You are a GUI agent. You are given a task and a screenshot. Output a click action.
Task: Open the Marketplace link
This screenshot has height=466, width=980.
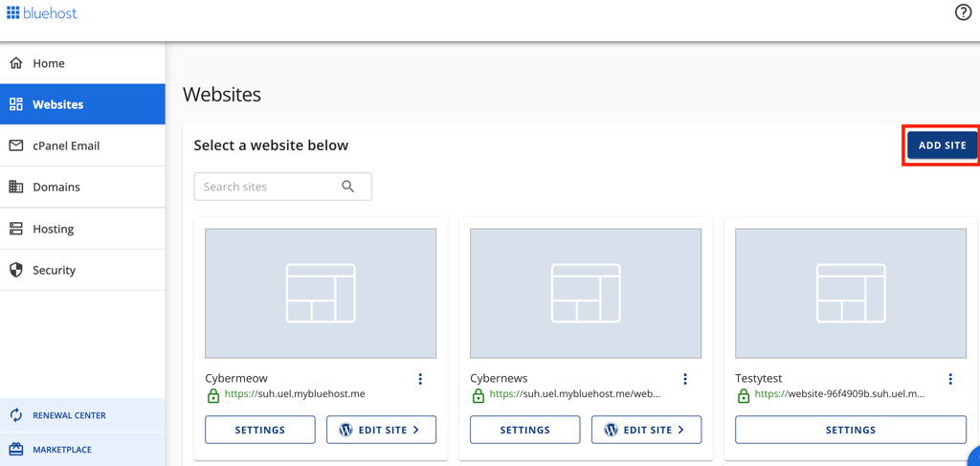[x=82, y=449]
